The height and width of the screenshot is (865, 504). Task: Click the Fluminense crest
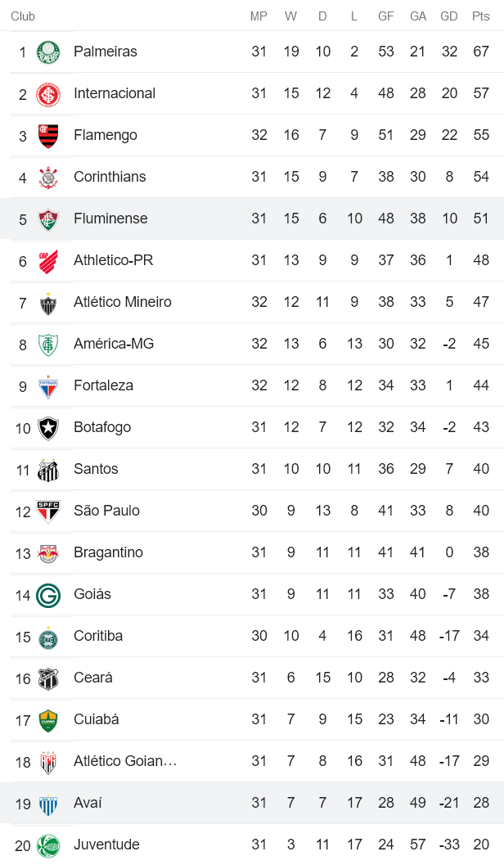click(x=48, y=218)
